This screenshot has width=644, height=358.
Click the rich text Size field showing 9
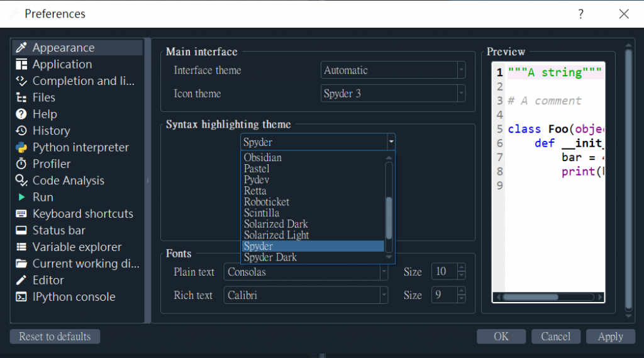445,295
